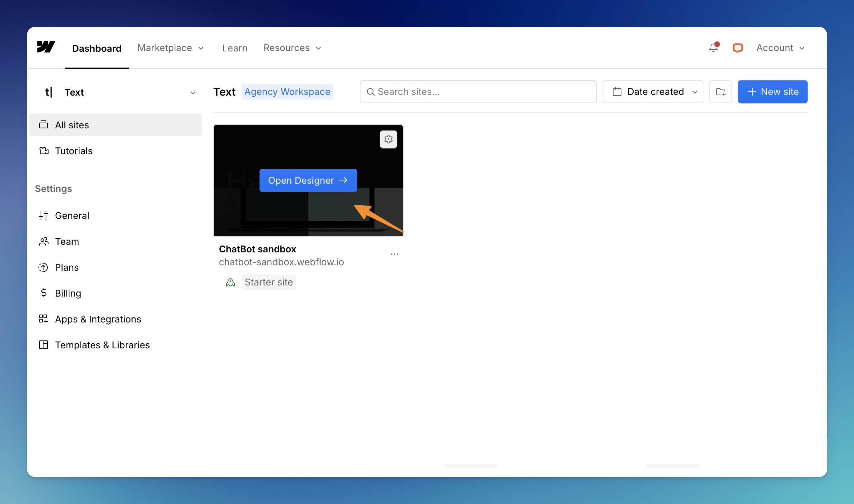The image size is (854, 504).
Task: Open Apps & Integrations settings
Action: click(98, 319)
